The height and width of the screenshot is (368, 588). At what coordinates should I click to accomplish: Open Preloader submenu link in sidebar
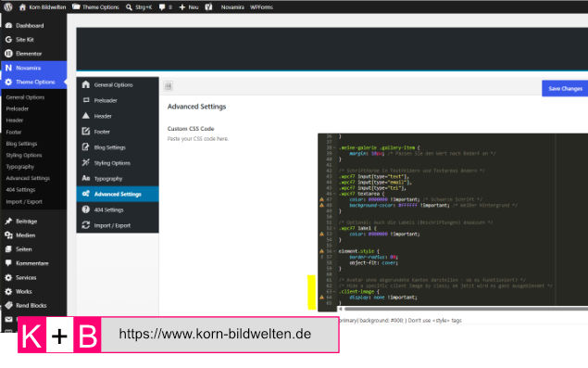18,108
